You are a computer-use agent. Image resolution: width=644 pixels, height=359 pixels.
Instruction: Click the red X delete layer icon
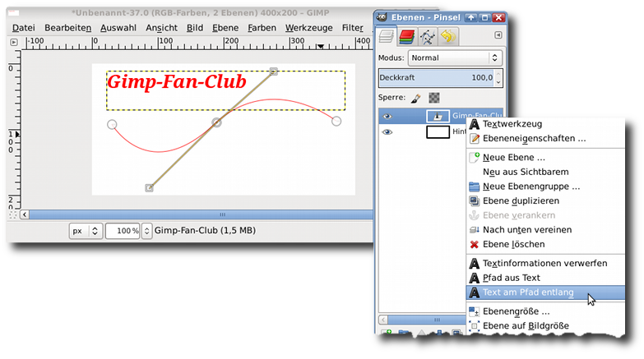[x=475, y=245]
